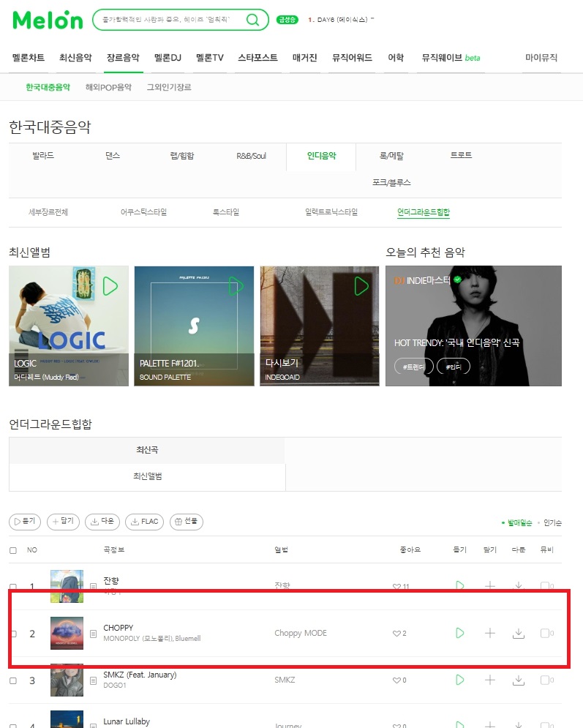583x728 pixels.
Task: Click the search magnifier icon
Action: pos(252,20)
